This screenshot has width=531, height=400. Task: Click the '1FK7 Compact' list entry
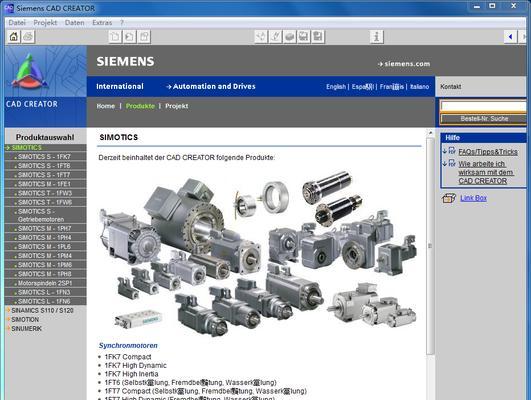(x=128, y=357)
